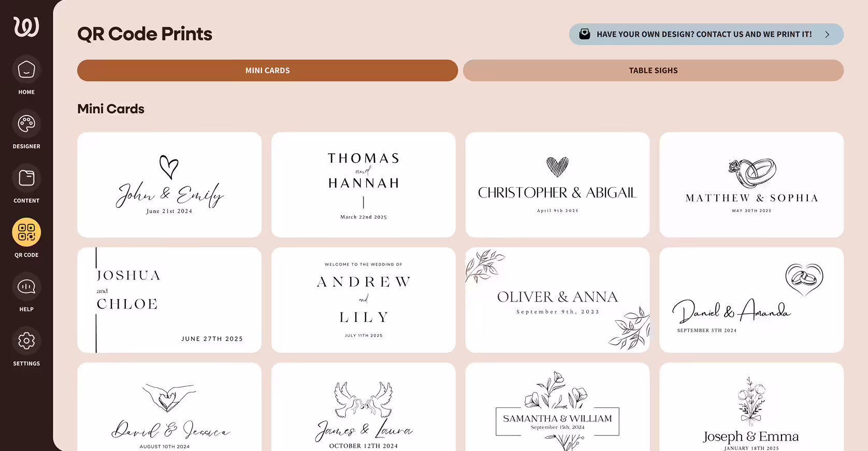Click the QR Code Prints page title
The width and height of the screenshot is (868, 451).
(x=145, y=34)
